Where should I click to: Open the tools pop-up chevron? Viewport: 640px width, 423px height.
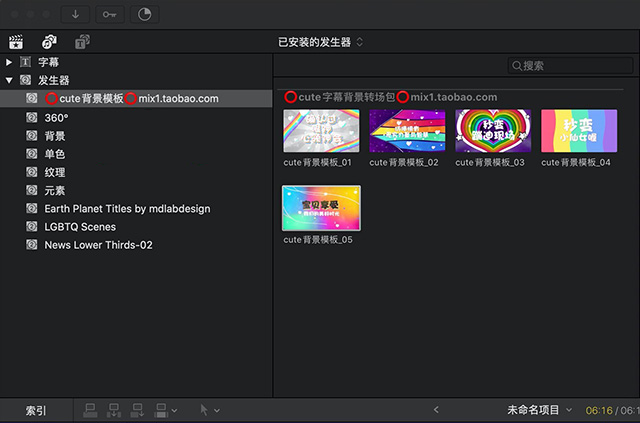tap(217, 410)
